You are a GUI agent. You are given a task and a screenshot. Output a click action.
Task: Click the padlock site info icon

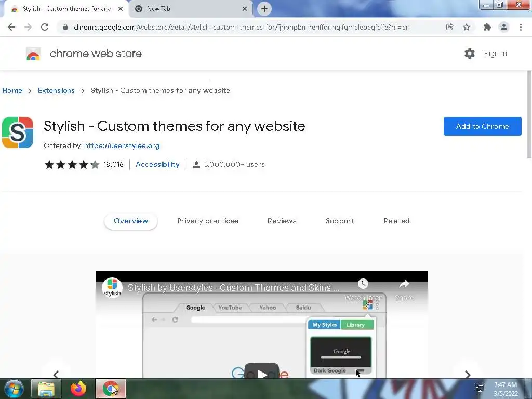pyautogui.click(x=65, y=27)
